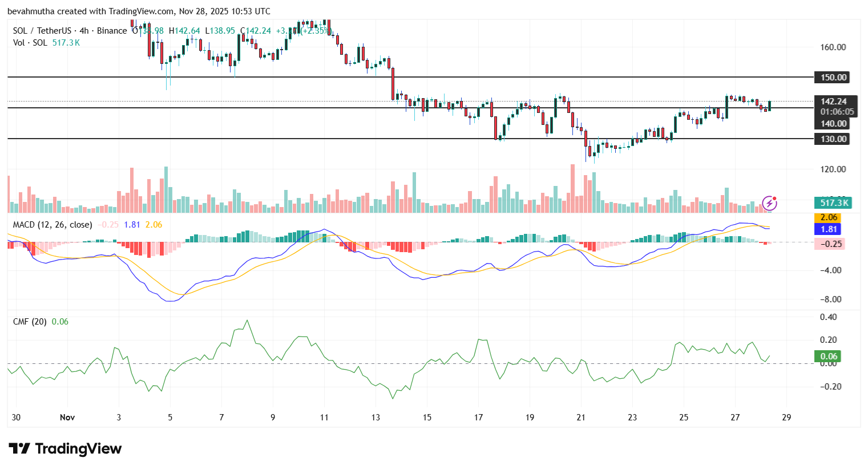
Task: Click Nov 27 on the time axis
Action: point(734,417)
